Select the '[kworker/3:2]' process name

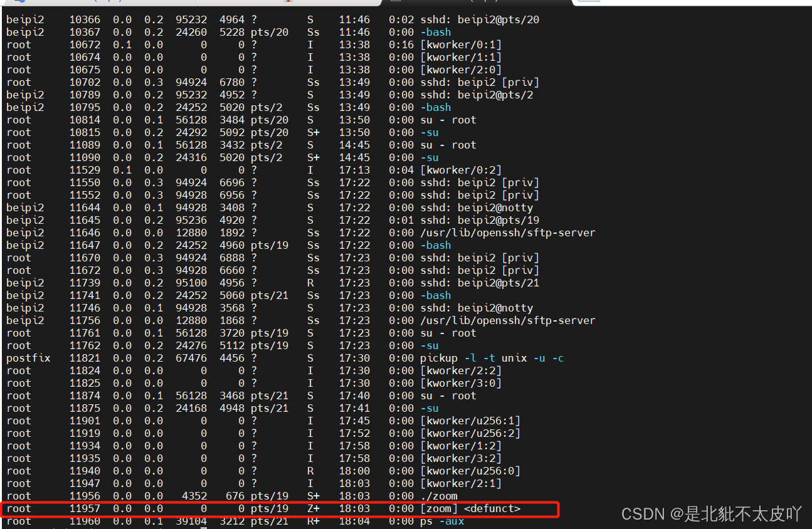pyautogui.click(x=461, y=458)
